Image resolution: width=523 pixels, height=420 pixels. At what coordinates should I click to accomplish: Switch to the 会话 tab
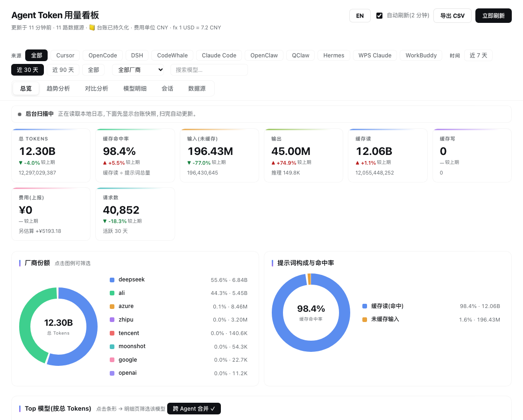tap(167, 88)
